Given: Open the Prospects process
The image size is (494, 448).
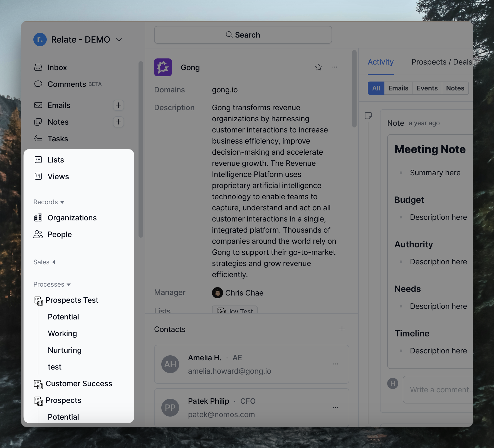Looking at the screenshot, I should point(58,400).
